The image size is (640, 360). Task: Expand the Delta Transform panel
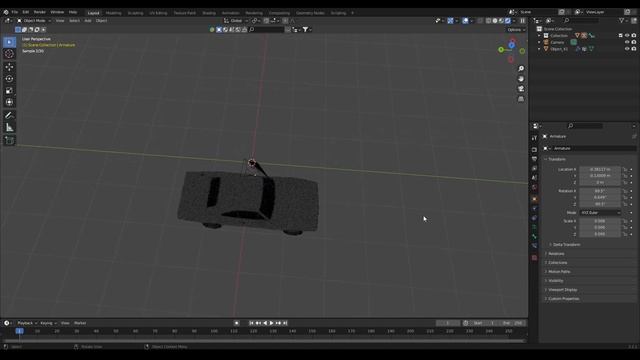pos(566,244)
